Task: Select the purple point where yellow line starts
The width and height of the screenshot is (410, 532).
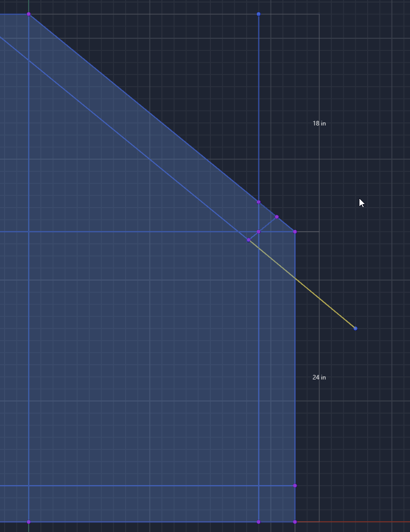Action: coord(249,240)
